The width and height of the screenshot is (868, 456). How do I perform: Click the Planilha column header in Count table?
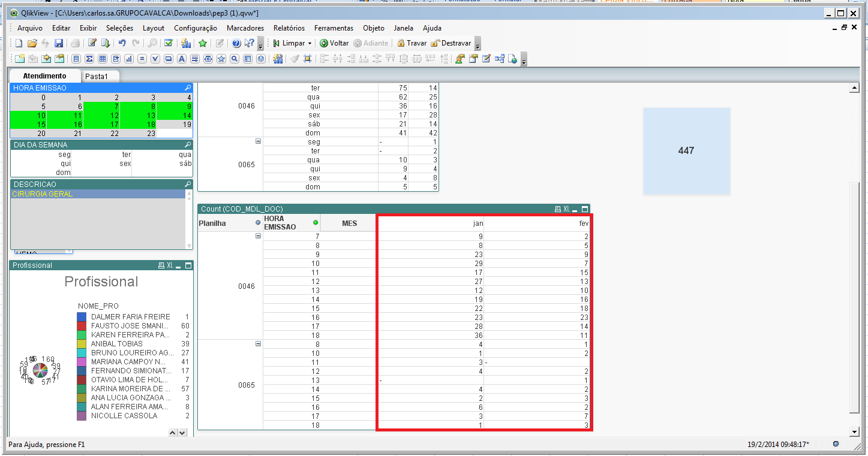(230, 223)
